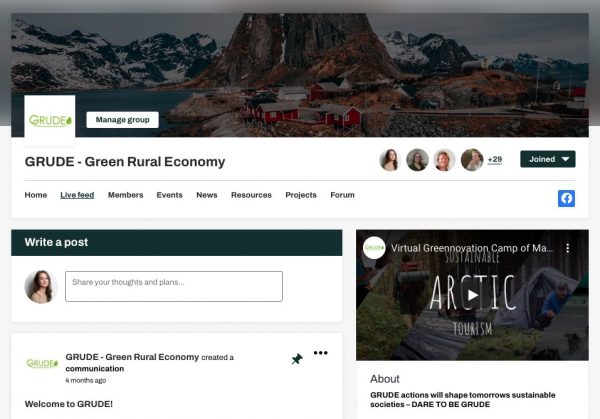
Task: Open third member avatar in the row
Action: [x=444, y=160]
